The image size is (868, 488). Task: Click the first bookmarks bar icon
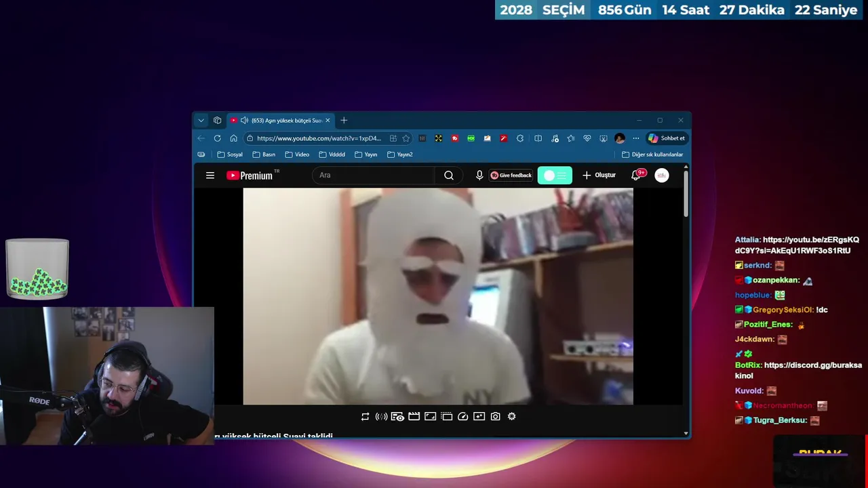click(201, 155)
